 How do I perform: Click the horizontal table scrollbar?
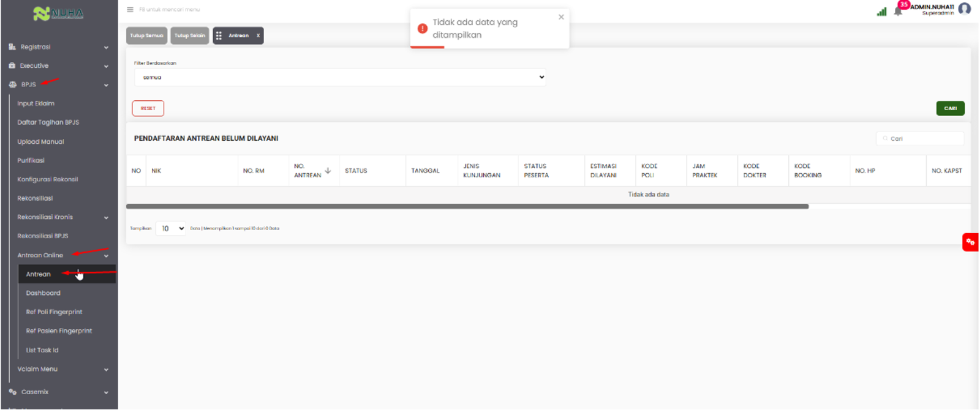click(x=467, y=206)
